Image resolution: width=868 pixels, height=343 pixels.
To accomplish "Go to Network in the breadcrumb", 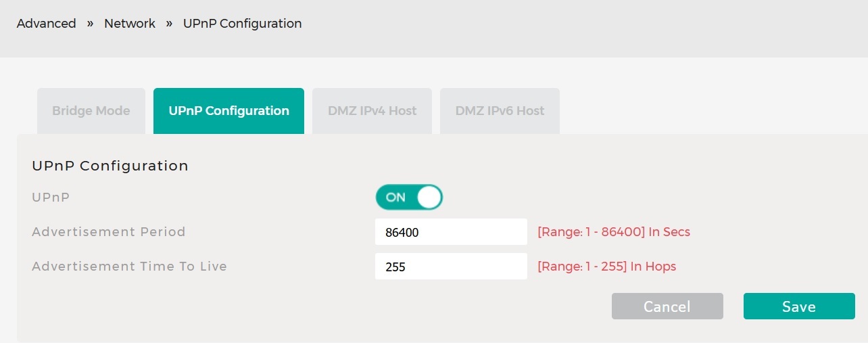I will [130, 24].
